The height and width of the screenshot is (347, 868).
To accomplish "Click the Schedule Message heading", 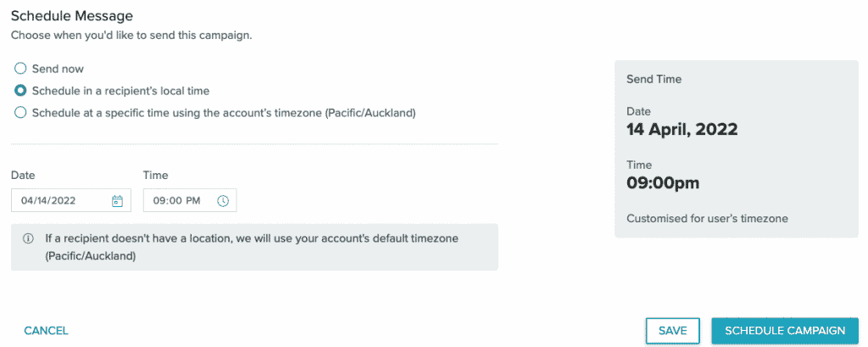I will coord(72,15).
